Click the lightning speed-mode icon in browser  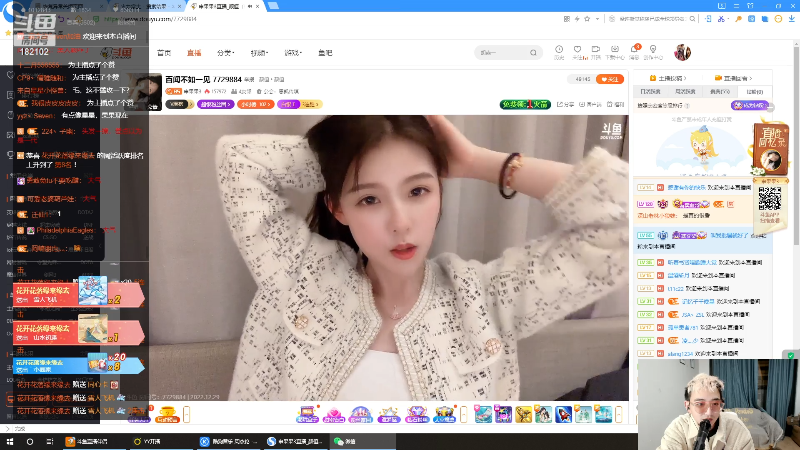click(577, 19)
